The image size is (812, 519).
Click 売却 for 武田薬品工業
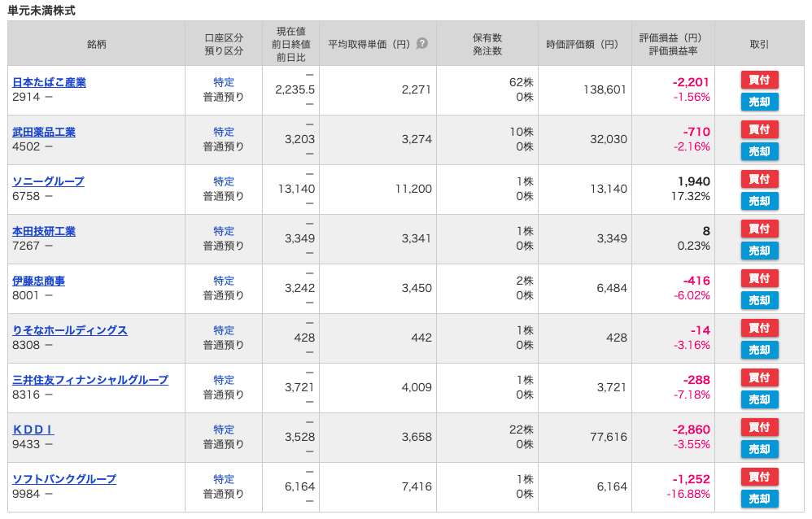pos(759,151)
